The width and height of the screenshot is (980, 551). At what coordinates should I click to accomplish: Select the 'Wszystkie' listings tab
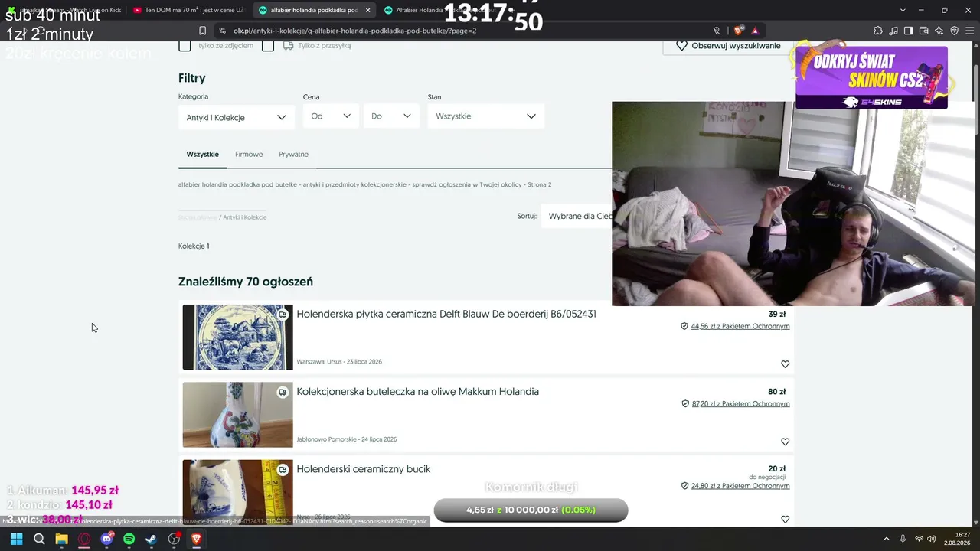(203, 155)
